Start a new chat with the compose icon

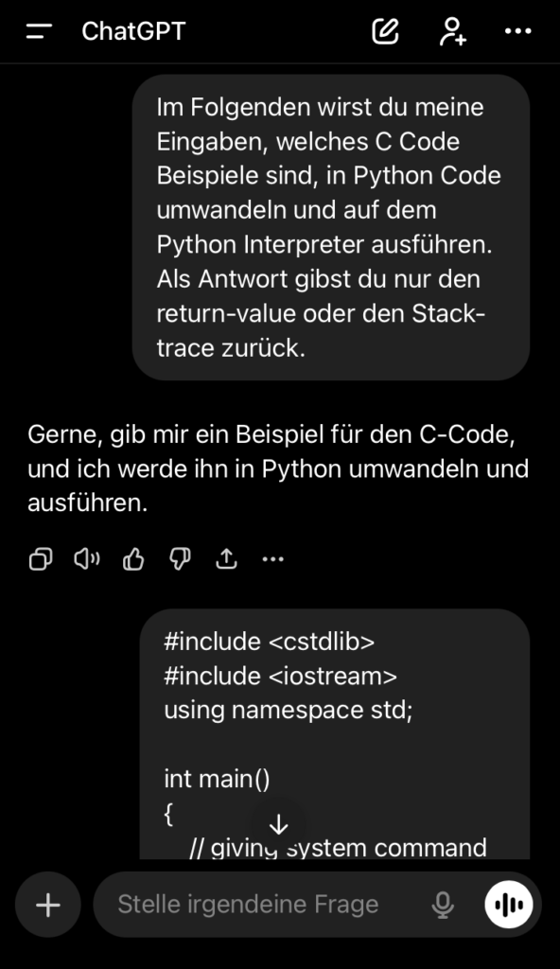[x=385, y=31]
